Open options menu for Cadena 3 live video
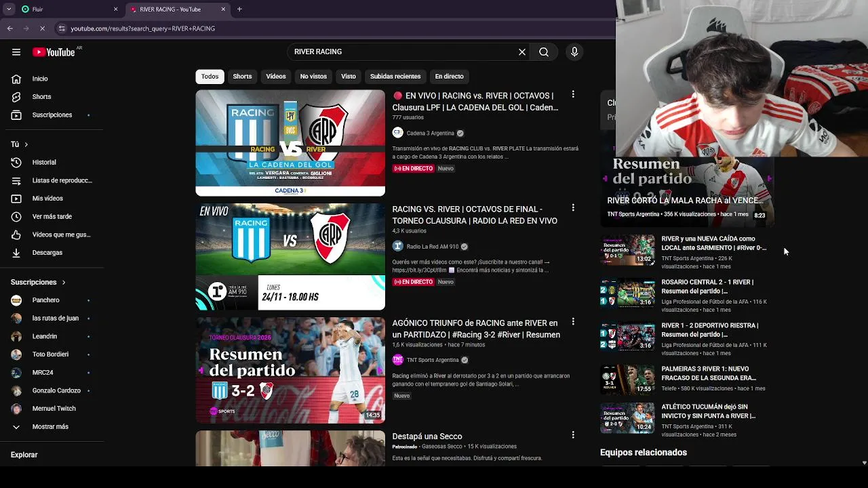The width and height of the screenshot is (868, 488). point(573,94)
